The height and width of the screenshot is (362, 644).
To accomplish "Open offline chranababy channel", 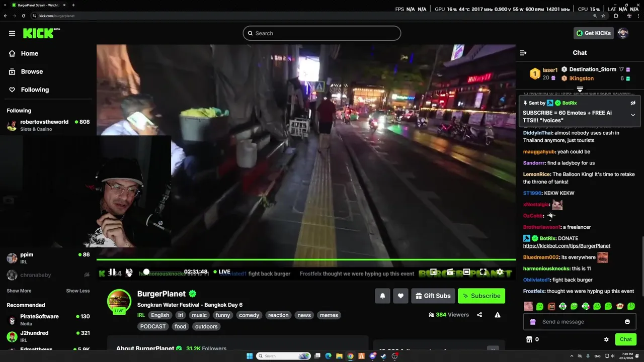I will (x=48, y=275).
